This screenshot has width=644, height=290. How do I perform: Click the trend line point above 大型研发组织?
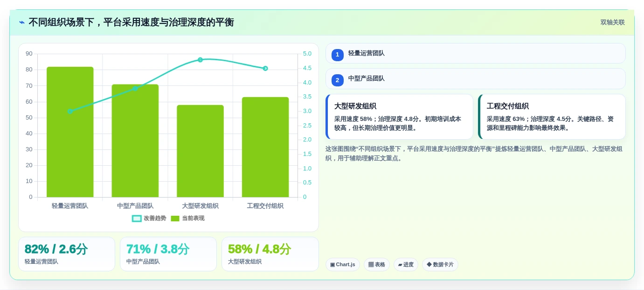pyautogui.click(x=200, y=60)
